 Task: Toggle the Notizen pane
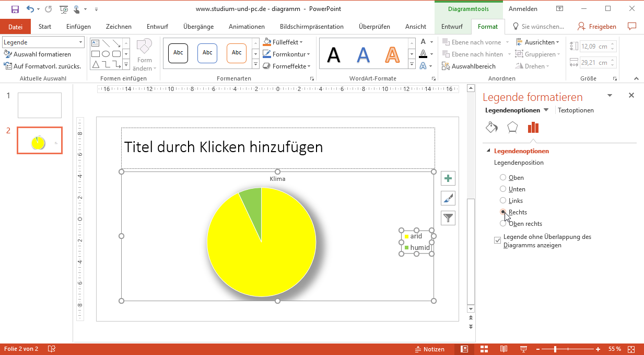(x=429, y=349)
